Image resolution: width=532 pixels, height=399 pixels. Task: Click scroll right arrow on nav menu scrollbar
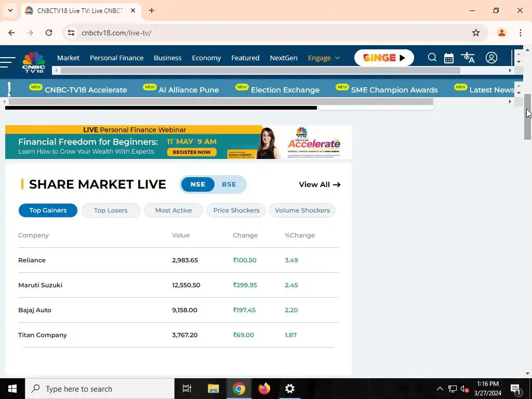coord(510,70)
